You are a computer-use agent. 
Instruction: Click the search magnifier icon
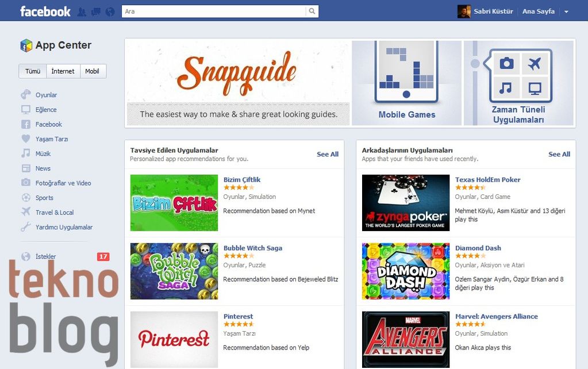pos(312,11)
